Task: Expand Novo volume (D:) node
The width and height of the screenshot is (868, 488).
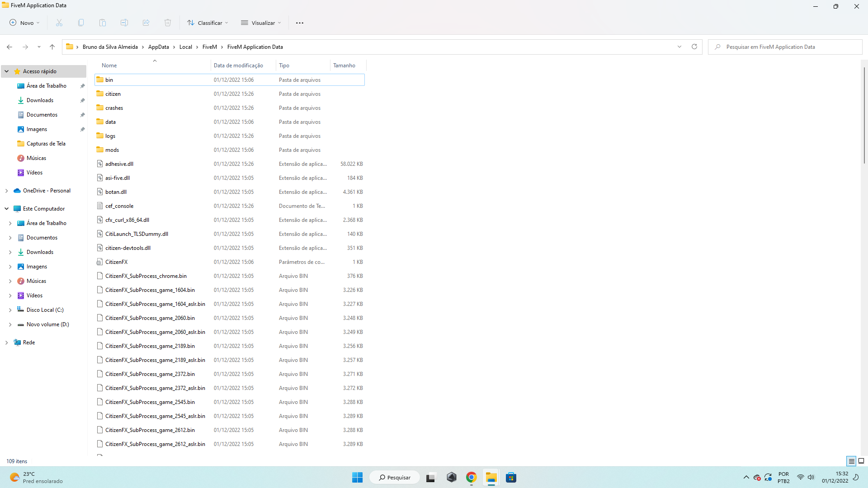Action: click(x=10, y=324)
